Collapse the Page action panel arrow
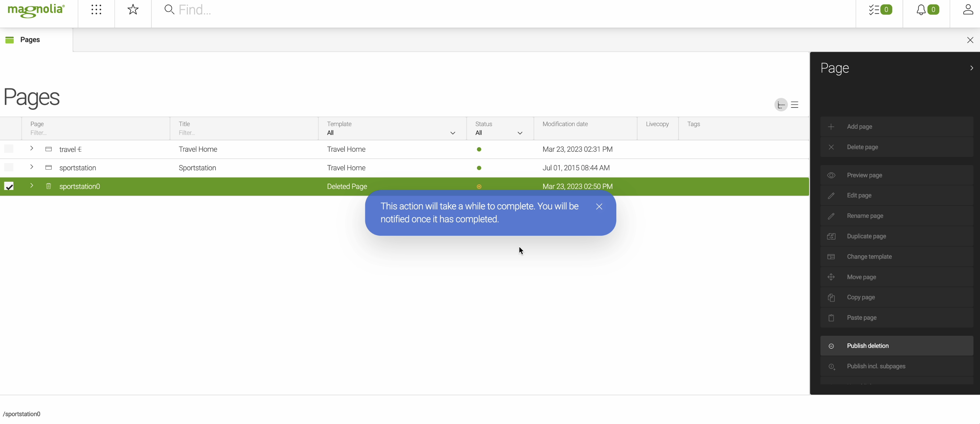Screen dimensions: 980x424 point(971,68)
